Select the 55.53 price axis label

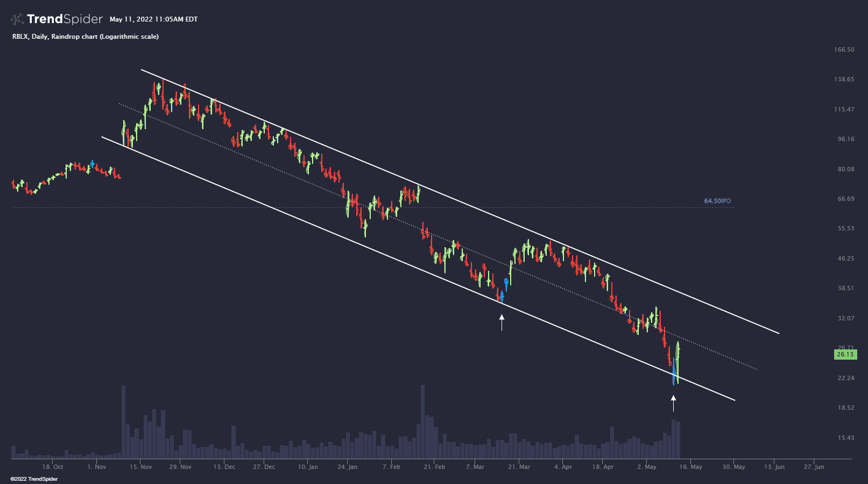click(846, 228)
